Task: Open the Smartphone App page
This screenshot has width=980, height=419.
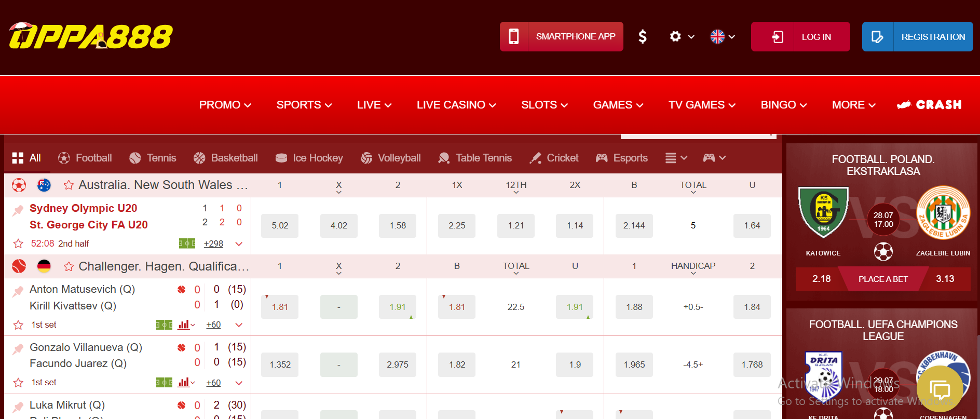Action: point(562,36)
